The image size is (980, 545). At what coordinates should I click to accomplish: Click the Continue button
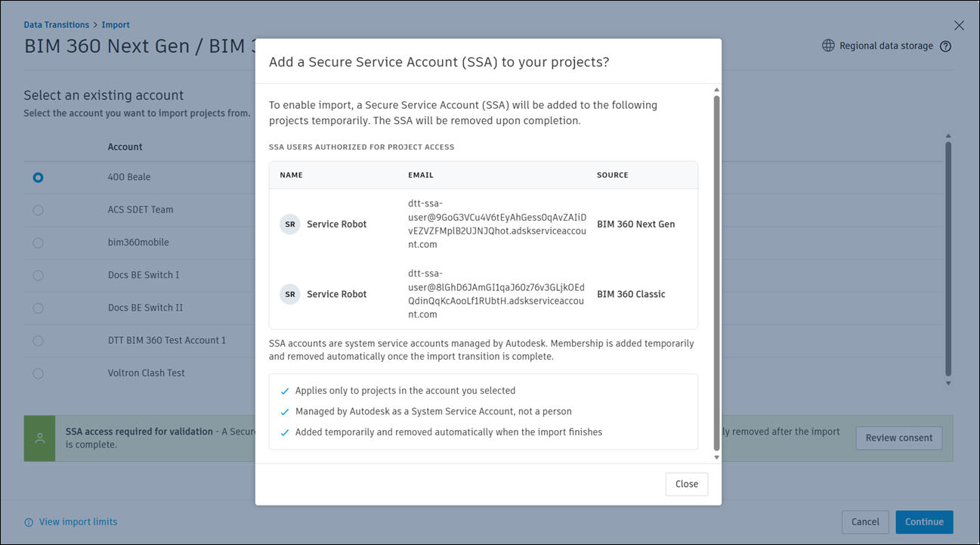tap(924, 522)
